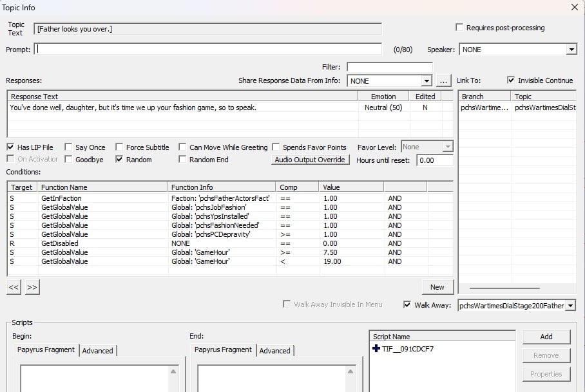Click the Audio Output Override button

click(310, 160)
